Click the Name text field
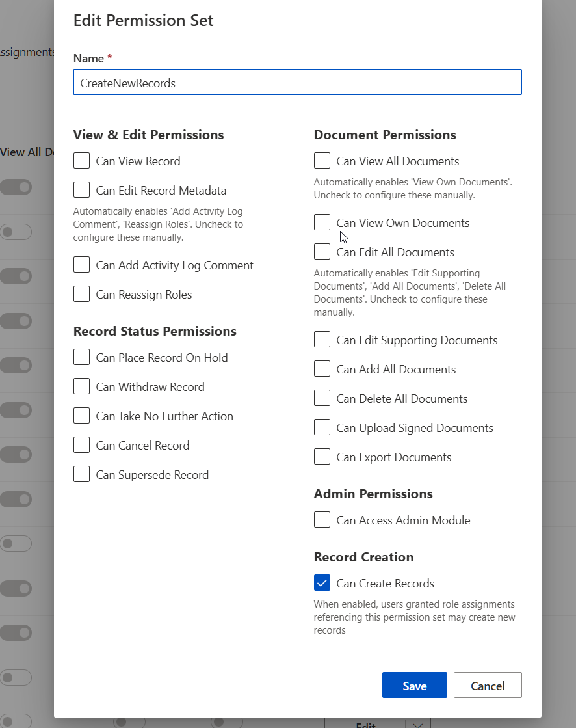Image resolution: width=576 pixels, height=728 pixels. pyautogui.click(x=297, y=82)
